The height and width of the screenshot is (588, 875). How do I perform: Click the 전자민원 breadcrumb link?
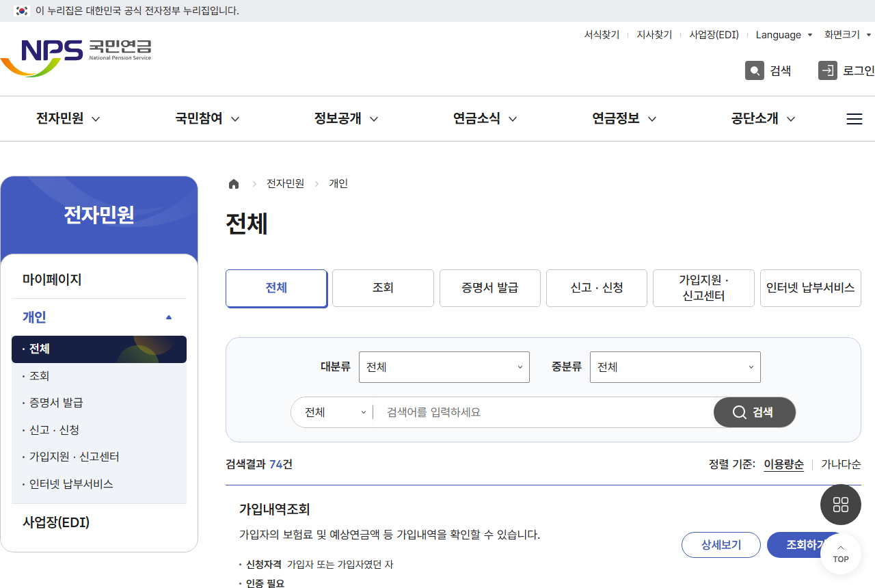coord(285,184)
